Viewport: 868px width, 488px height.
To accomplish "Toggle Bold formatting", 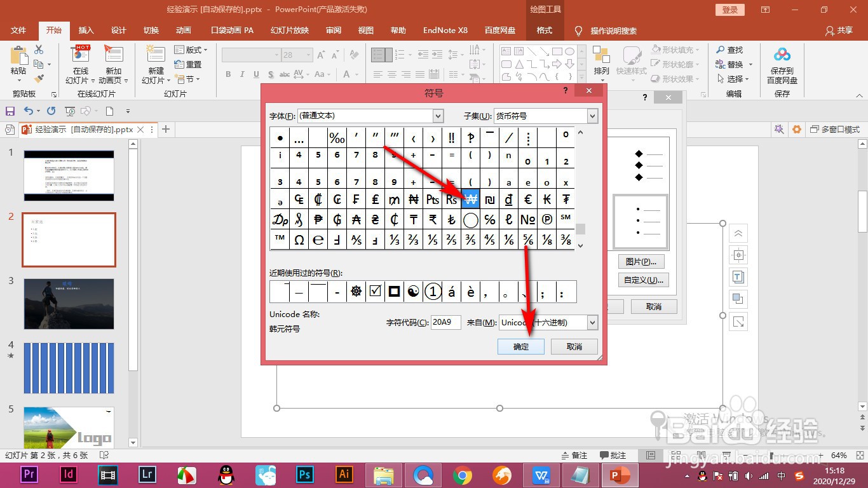I will pos(229,74).
